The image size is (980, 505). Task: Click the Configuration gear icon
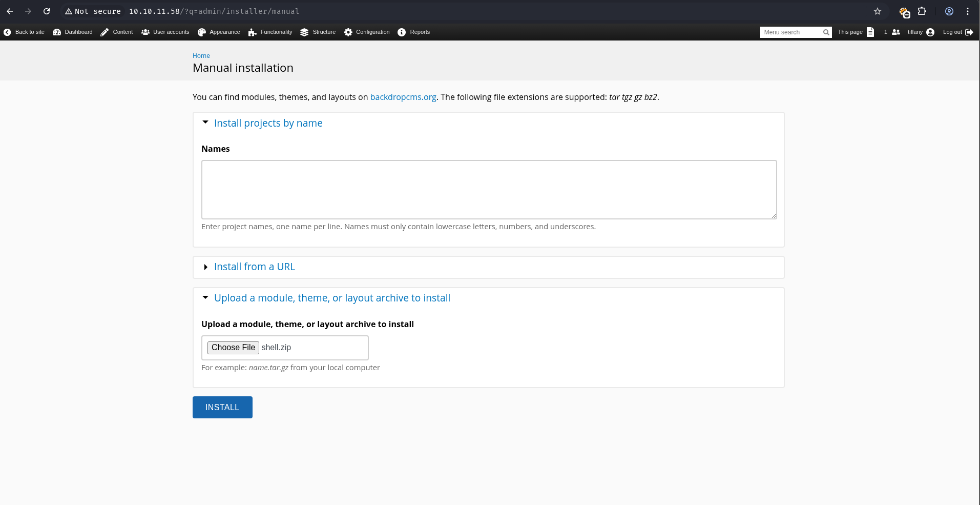pos(348,32)
